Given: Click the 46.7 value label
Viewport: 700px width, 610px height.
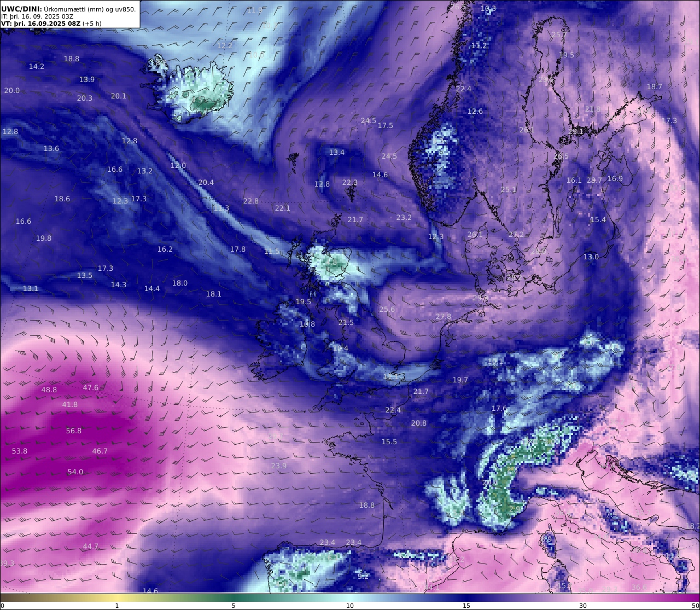Looking at the screenshot, I should coord(100,451).
